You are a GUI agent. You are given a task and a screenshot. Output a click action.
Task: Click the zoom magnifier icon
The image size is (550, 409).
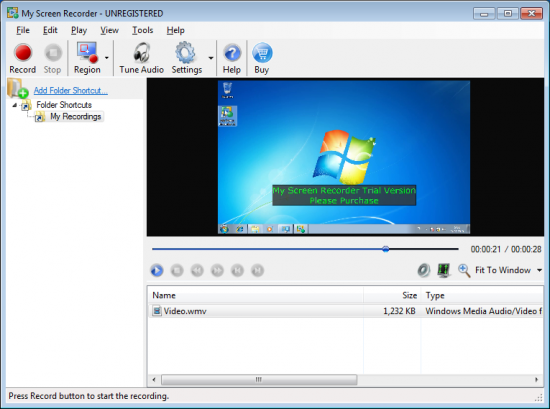464,270
